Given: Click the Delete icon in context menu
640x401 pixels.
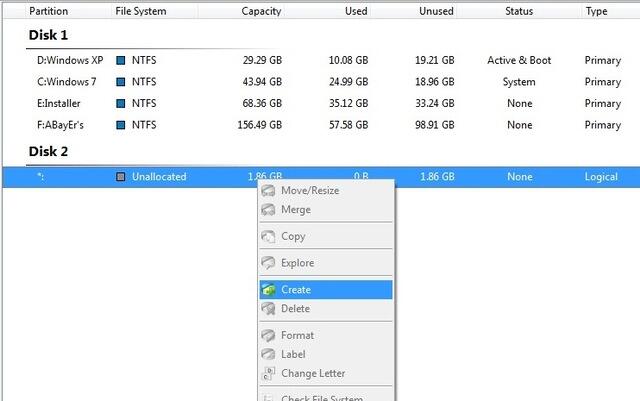Looking at the screenshot, I should click(x=268, y=308).
